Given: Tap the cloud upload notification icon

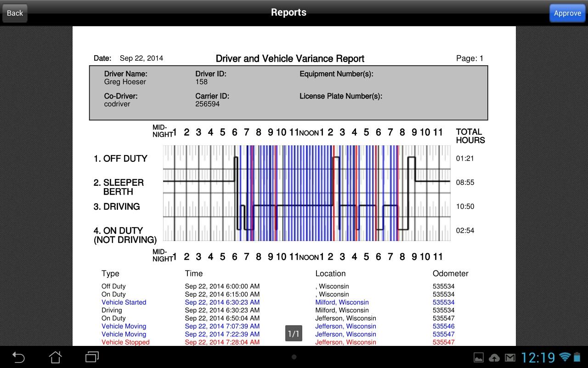Looking at the screenshot, I should pos(494,358).
